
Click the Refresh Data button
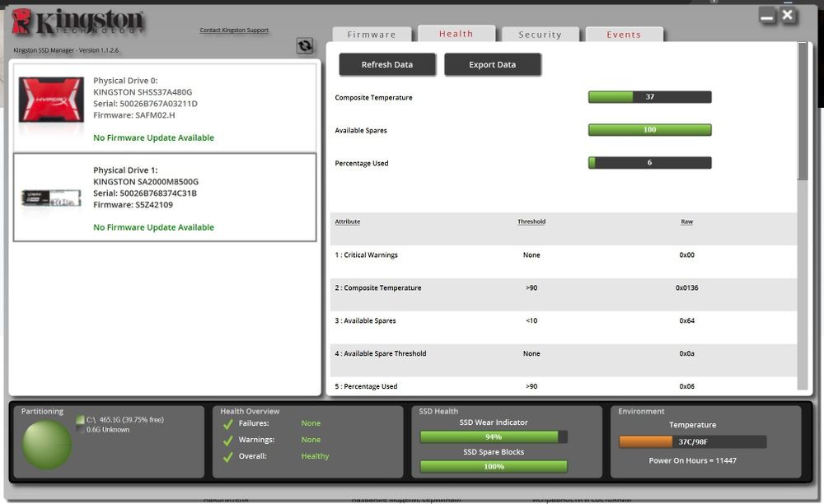coord(387,64)
